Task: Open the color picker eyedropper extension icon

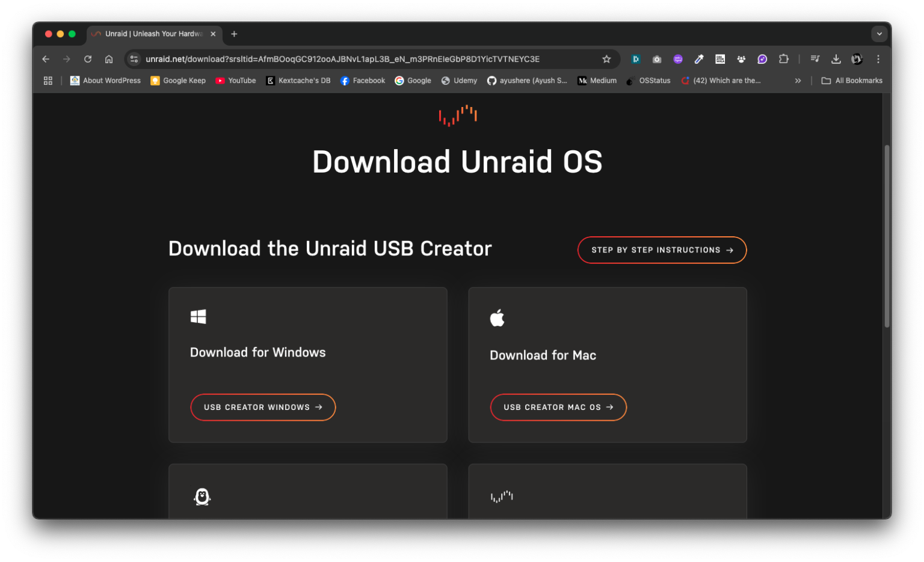Action: (698, 59)
